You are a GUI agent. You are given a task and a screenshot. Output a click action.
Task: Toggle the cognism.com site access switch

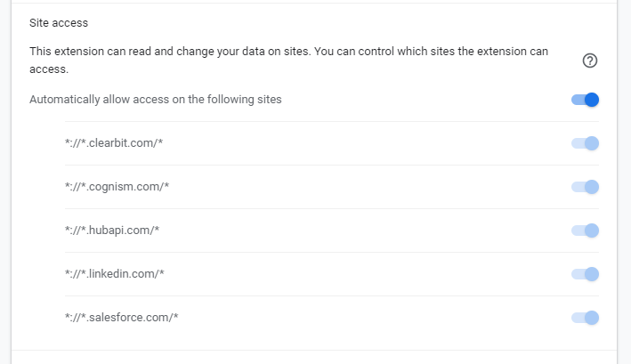[x=585, y=187]
